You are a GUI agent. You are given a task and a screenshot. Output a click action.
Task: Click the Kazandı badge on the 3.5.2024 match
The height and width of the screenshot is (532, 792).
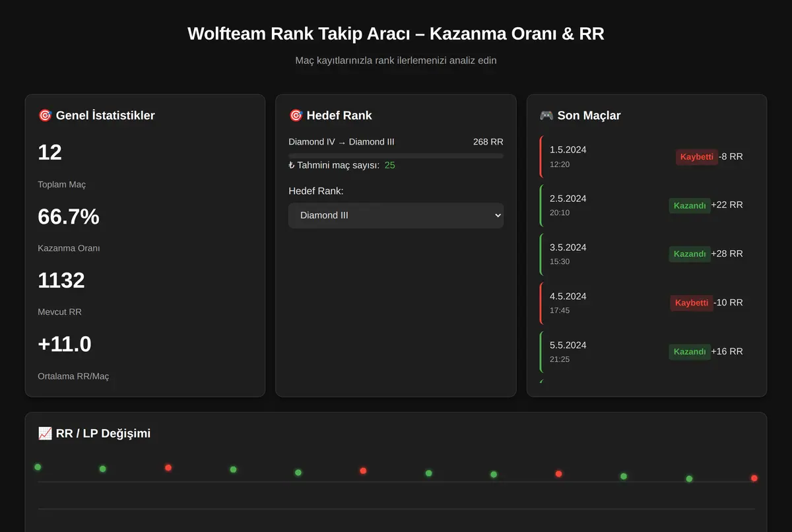[690, 254]
